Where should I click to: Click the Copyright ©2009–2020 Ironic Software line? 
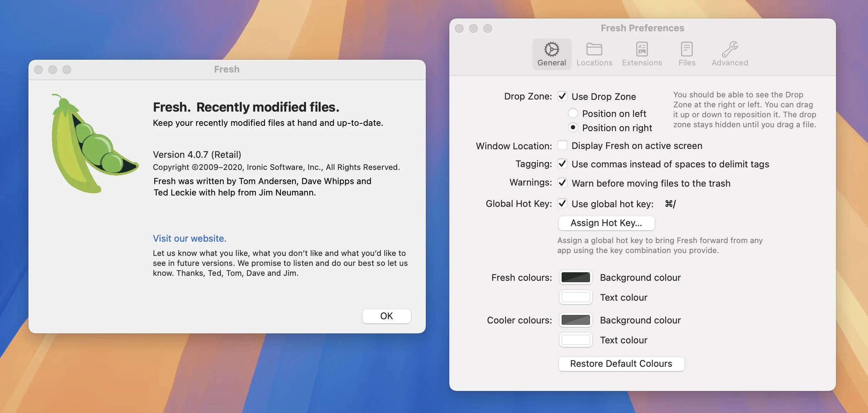click(276, 167)
